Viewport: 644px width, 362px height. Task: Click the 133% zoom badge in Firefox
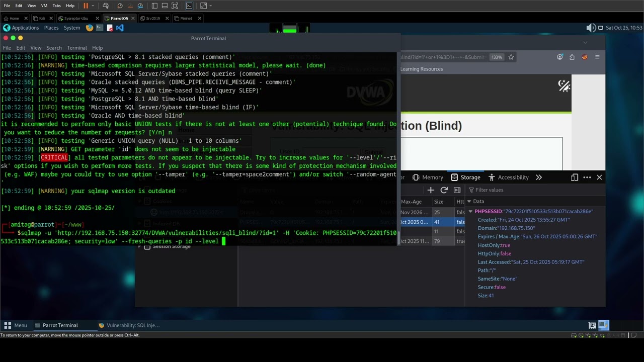(x=497, y=57)
